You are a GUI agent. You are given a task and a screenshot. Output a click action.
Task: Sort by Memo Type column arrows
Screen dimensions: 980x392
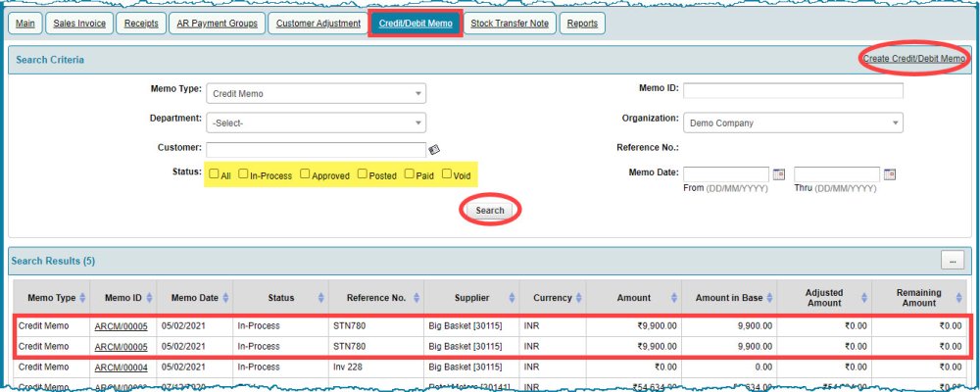coord(82,298)
